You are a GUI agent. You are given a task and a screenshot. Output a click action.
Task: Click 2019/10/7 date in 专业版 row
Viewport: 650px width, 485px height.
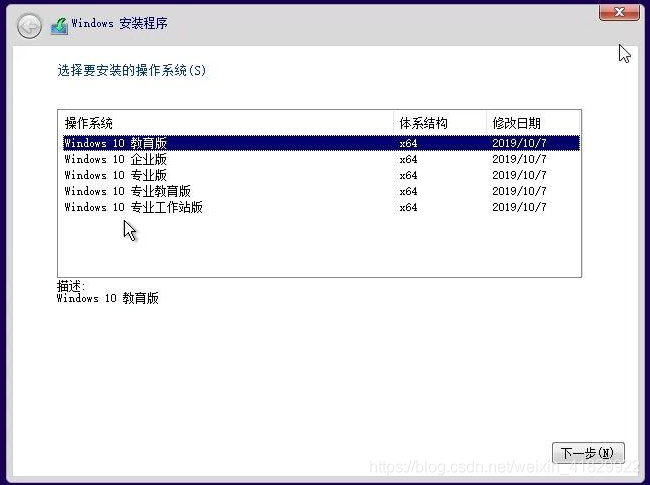point(519,175)
